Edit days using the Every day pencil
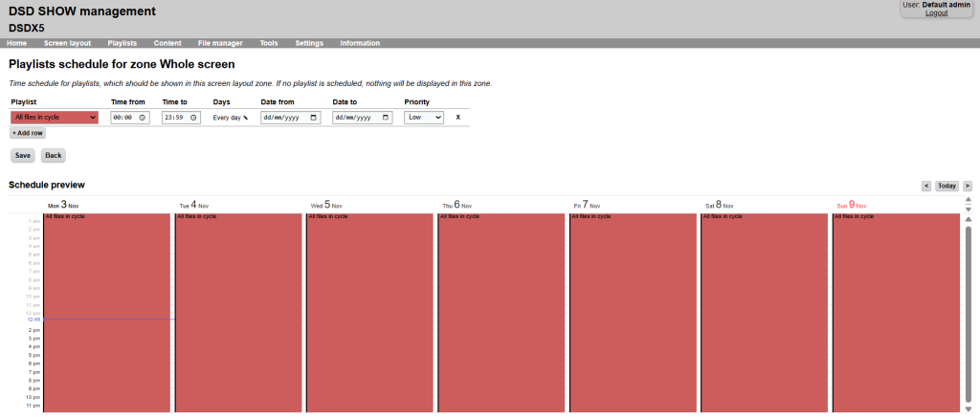 click(x=244, y=118)
